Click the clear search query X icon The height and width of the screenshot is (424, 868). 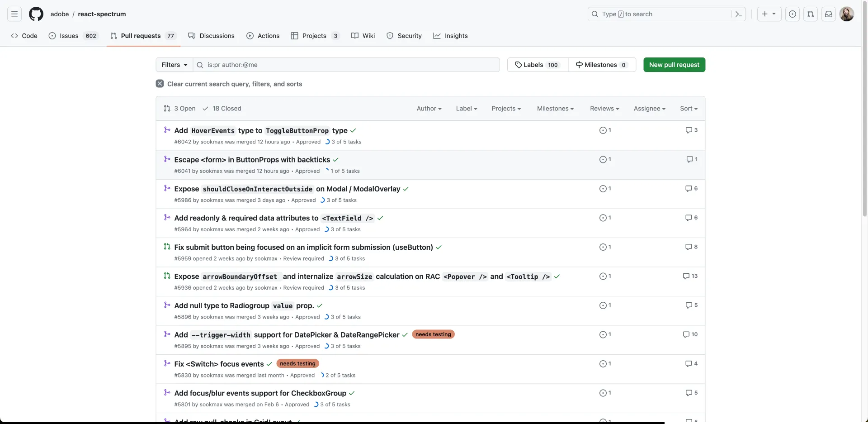(160, 84)
